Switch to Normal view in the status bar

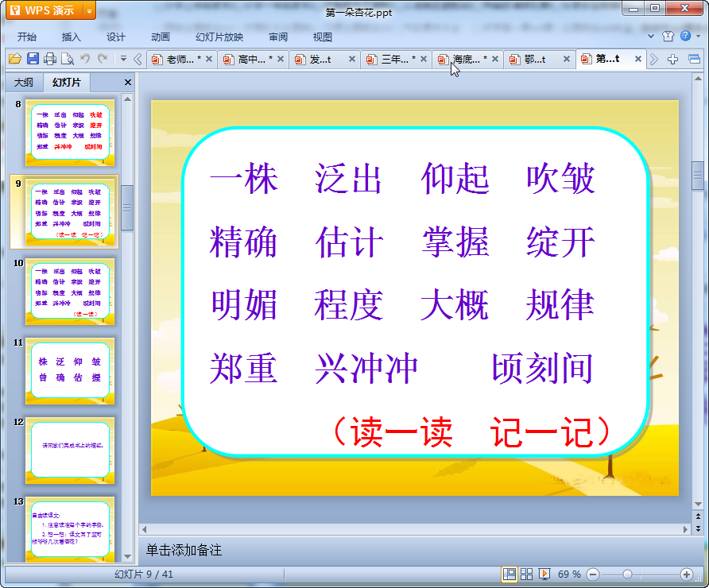[x=509, y=574]
